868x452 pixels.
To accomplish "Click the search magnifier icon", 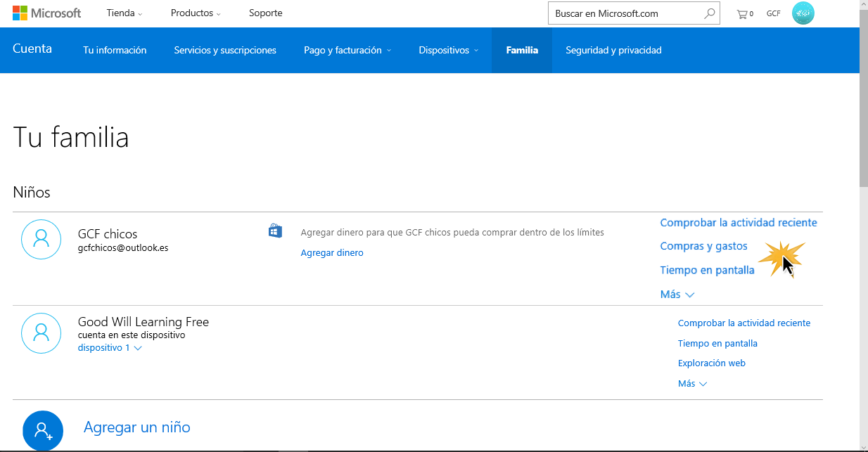I will pos(710,13).
